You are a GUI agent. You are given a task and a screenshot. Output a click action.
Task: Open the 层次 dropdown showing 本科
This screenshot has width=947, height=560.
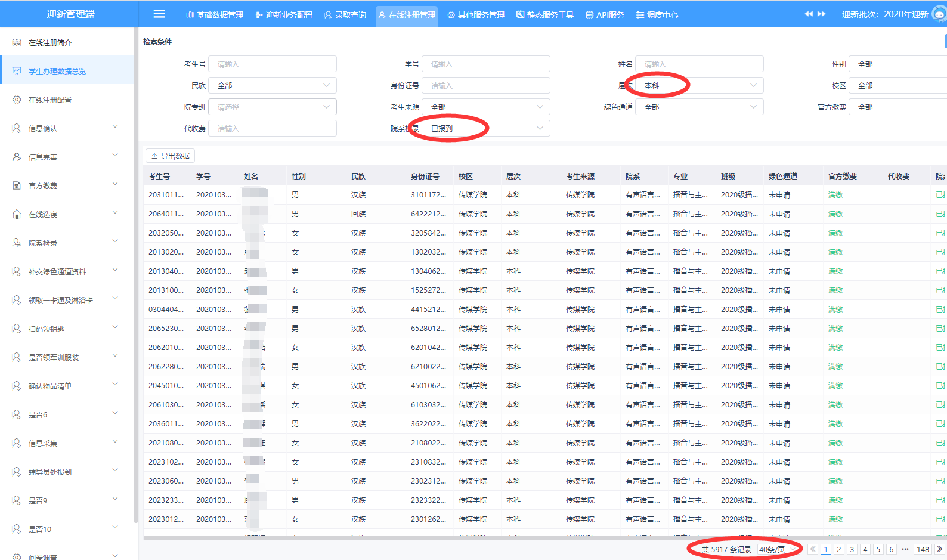pos(699,85)
